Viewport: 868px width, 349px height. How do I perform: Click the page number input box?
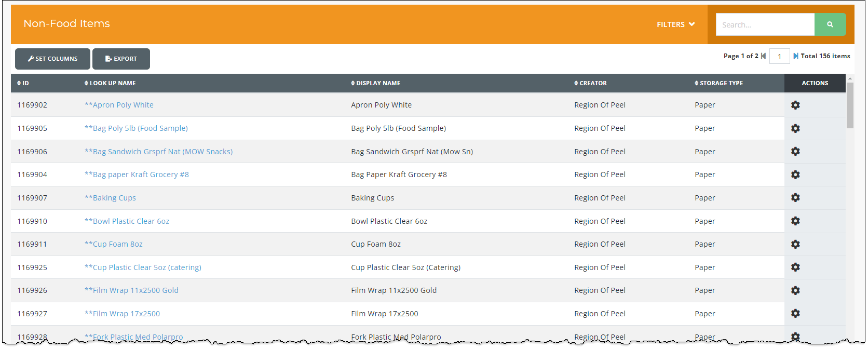(x=779, y=56)
